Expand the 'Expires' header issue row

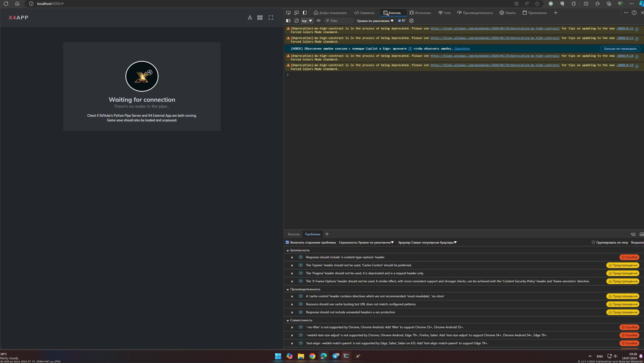coord(292,265)
